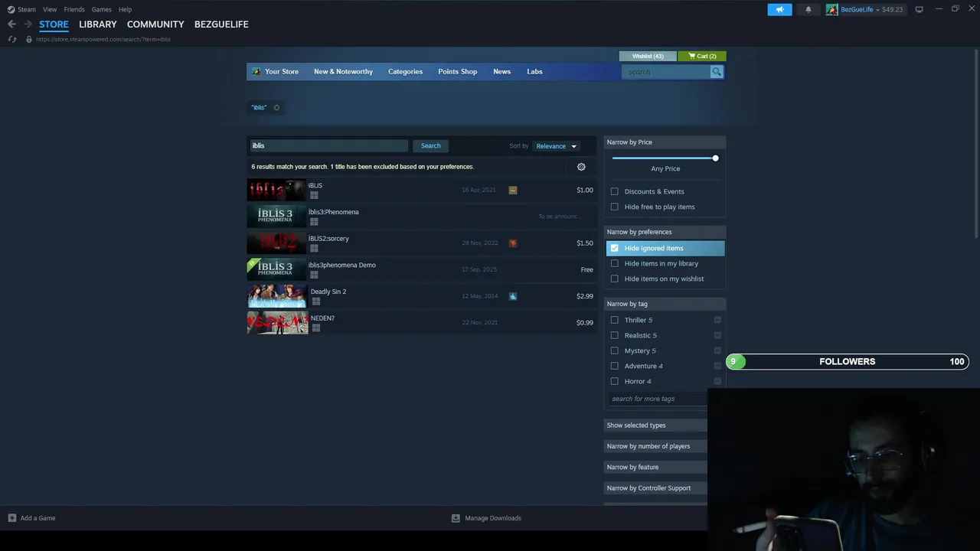Check Hide items in my library

614,263
